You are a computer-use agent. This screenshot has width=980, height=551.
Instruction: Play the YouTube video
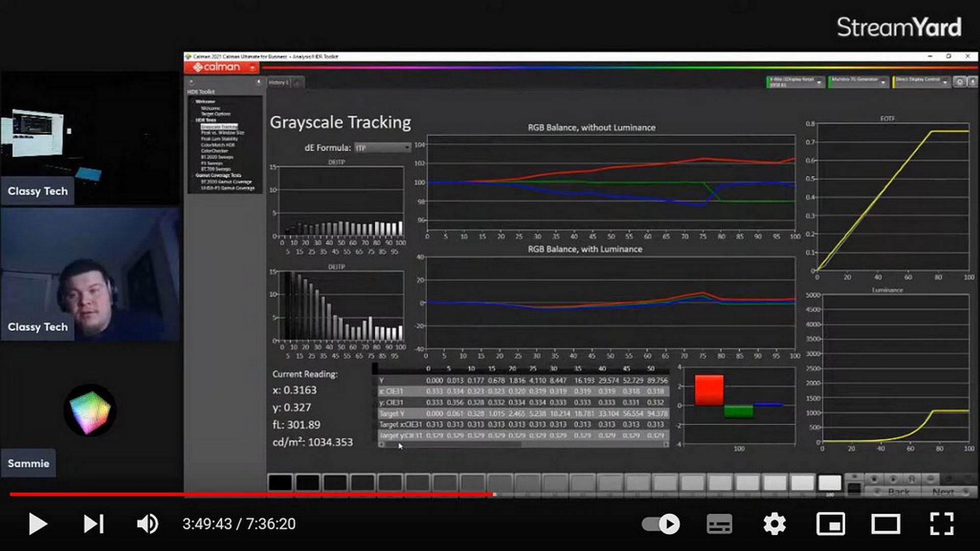[x=37, y=524]
